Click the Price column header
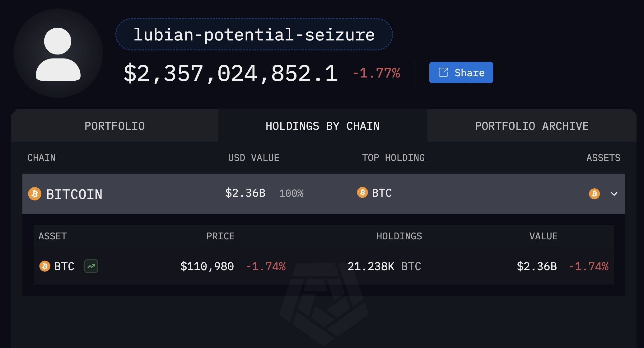644x348 pixels. 220,236
